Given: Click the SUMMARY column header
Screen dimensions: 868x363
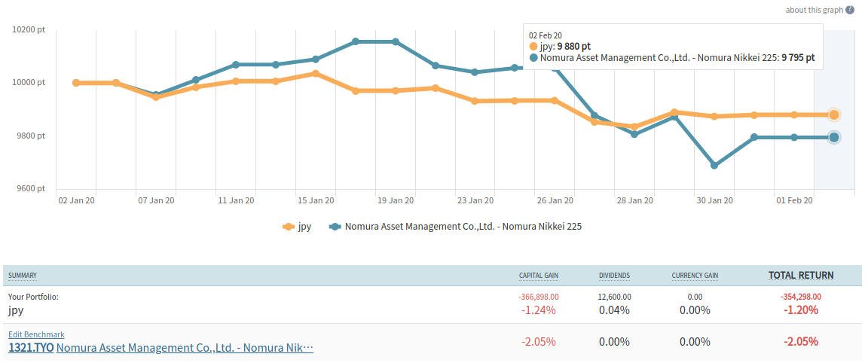Looking at the screenshot, I should tap(23, 276).
